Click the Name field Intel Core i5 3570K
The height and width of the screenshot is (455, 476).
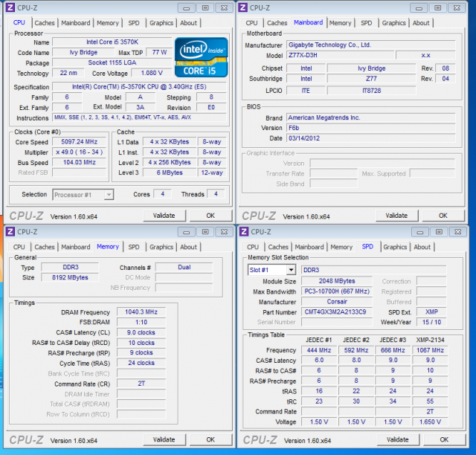pos(112,42)
